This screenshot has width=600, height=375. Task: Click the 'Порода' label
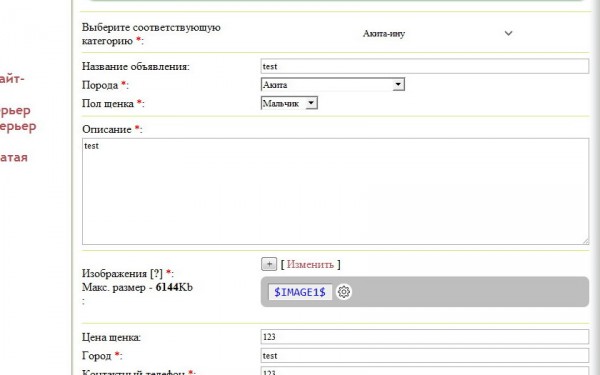(100, 85)
